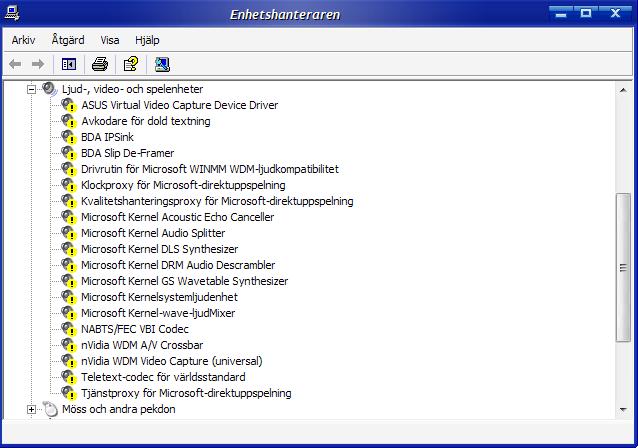Click warning icon beside NABTS/FEC VBI Codec
The image size is (638, 448).
click(69, 329)
